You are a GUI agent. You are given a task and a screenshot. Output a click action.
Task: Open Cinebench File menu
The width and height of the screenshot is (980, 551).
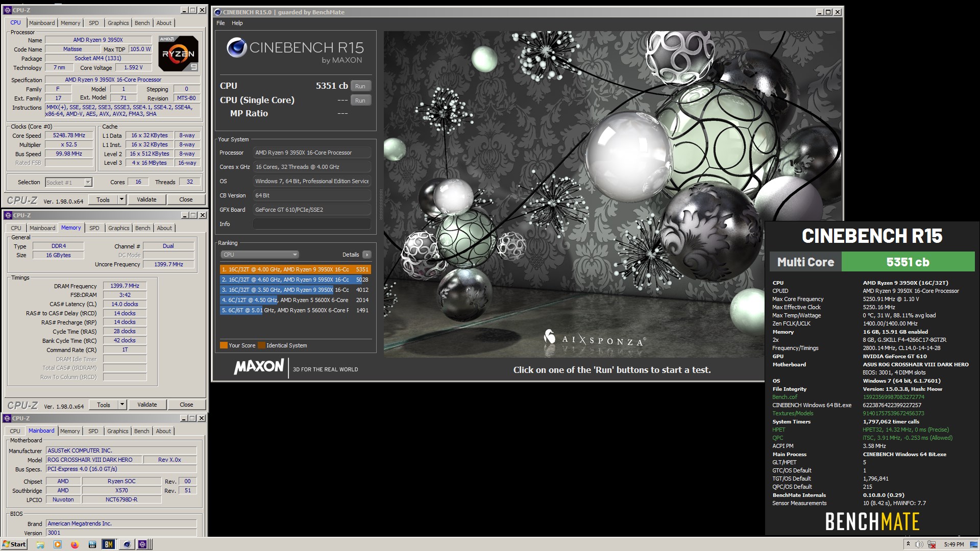tap(220, 23)
